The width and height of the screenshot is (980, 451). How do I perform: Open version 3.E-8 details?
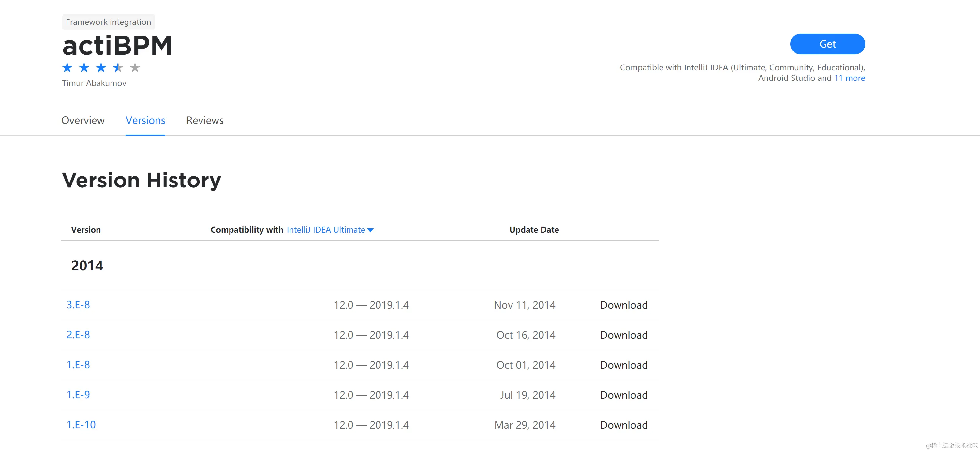[x=78, y=305]
